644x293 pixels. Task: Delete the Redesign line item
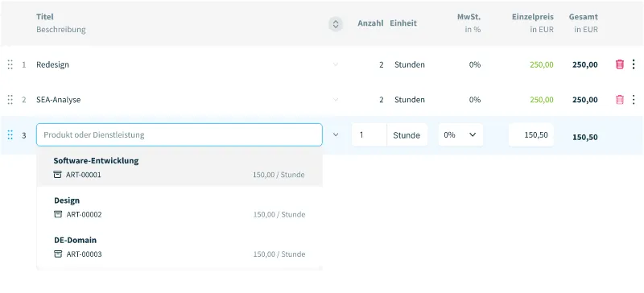tap(620, 64)
